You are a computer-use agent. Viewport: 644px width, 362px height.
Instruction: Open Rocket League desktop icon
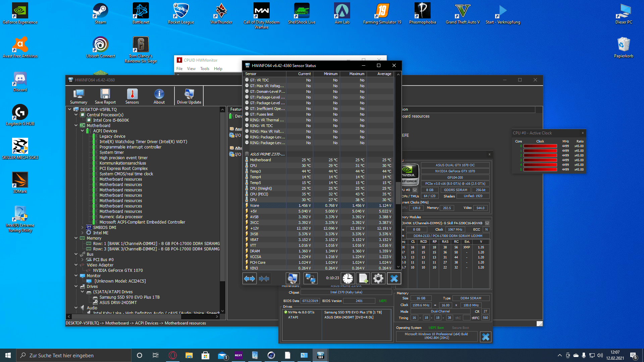181,14
